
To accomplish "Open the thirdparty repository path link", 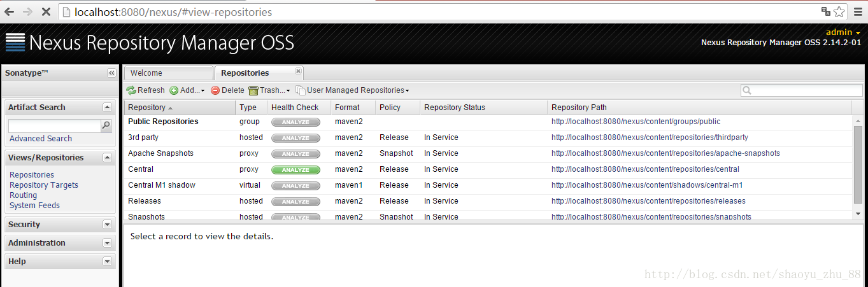I will click(x=650, y=137).
